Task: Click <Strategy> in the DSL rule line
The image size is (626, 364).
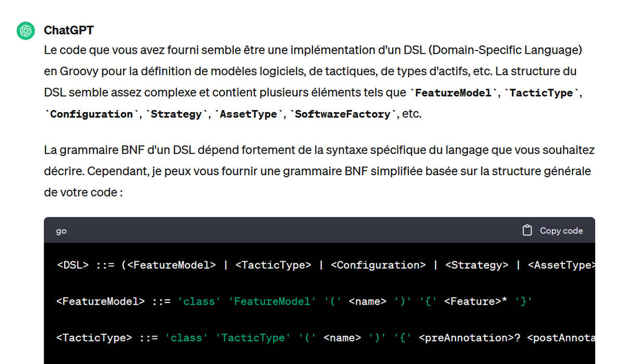Action: coord(477,265)
